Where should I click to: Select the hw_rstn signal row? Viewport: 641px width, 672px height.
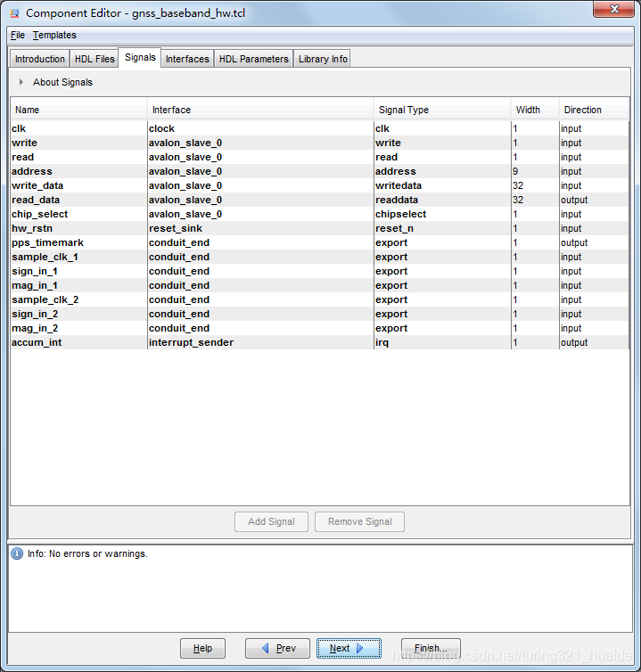click(x=320, y=228)
